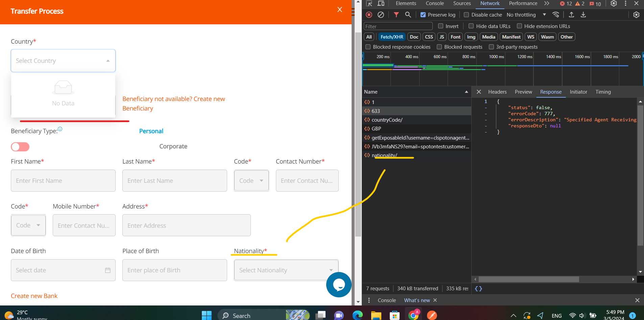Pretty print the response braces icon
Image resolution: width=644 pixels, height=320 pixels.
478,289
